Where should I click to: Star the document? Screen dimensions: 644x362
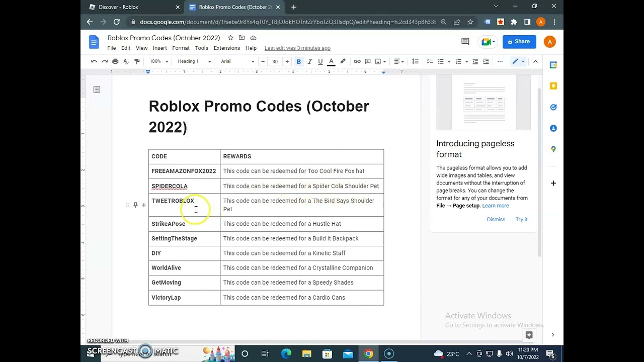pyautogui.click(x=230, y=38)
